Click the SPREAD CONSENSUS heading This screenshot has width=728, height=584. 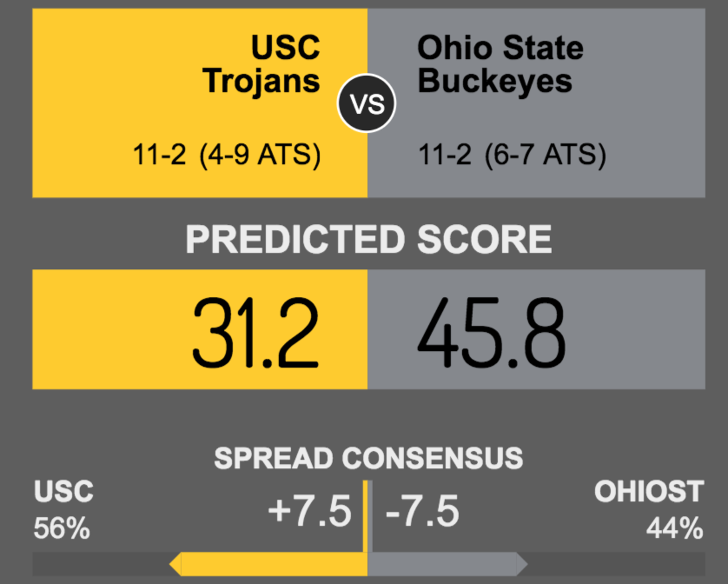[369, 458]
